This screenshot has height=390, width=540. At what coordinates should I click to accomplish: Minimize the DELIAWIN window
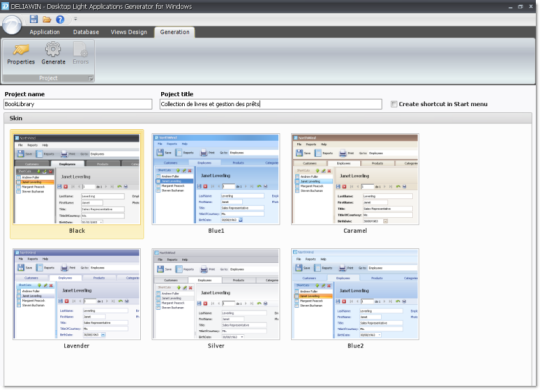click(510, 7)
